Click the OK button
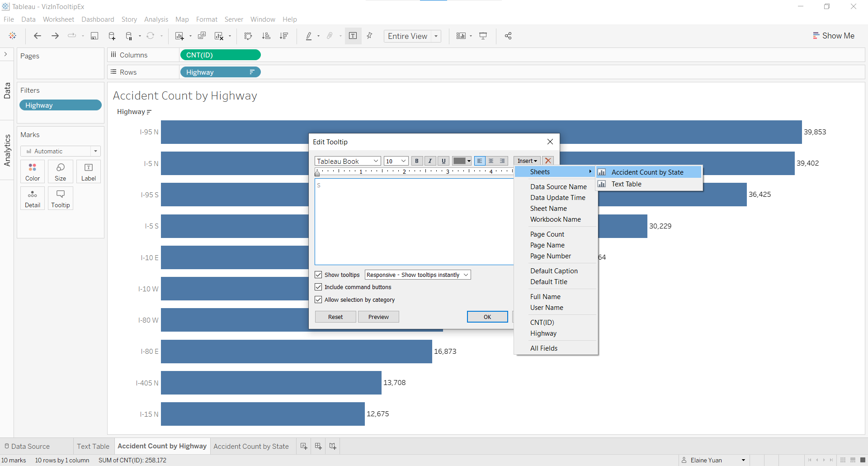Viewport: 868px width, 466px height. coord(487,317)
